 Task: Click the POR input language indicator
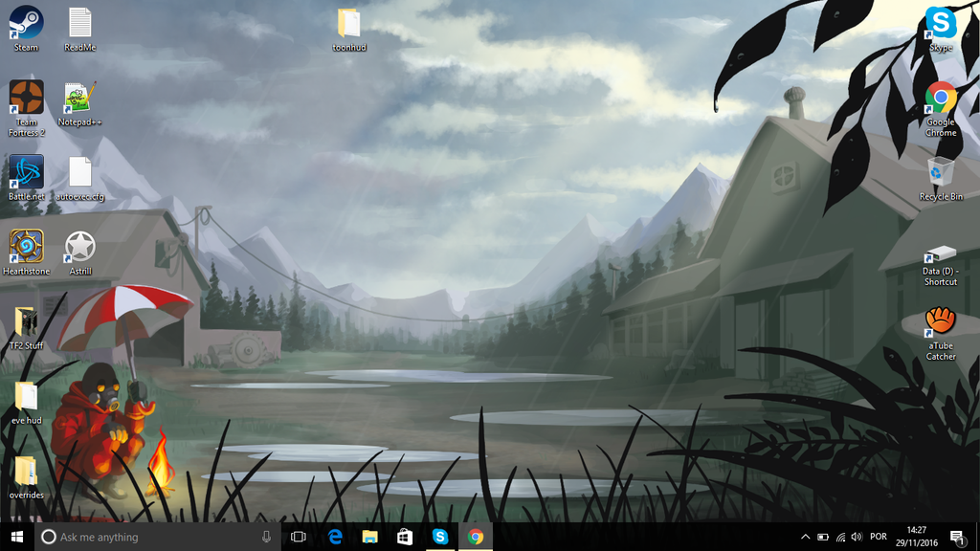pos(879,537)
